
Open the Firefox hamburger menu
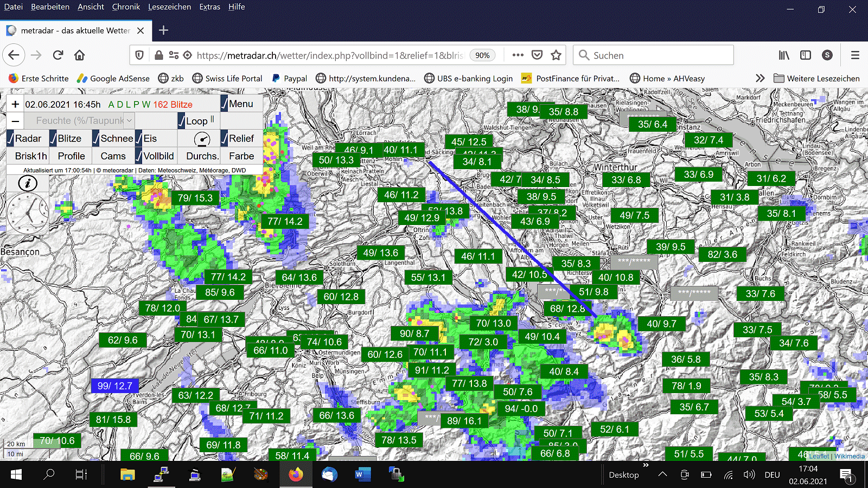(x=855, y=55)
